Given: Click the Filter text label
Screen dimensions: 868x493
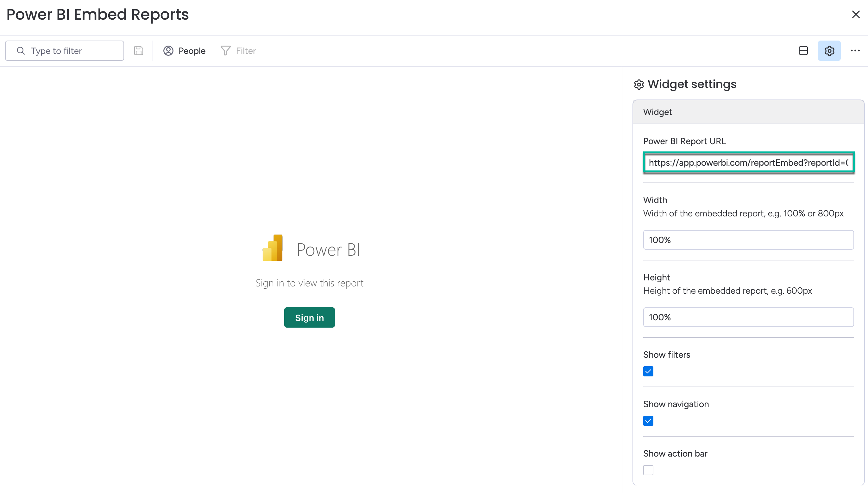Looking at the screenshot, I should [246, 51].
